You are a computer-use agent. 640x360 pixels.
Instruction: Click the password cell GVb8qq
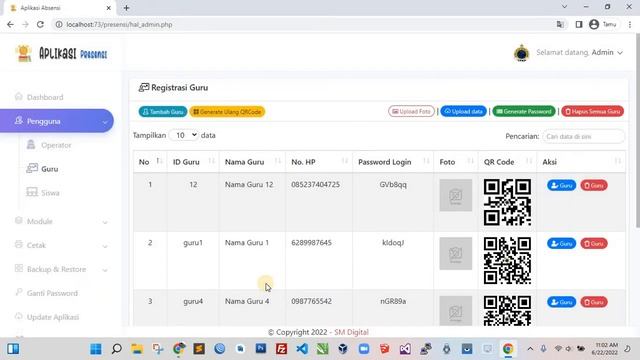(x=393, y=184)
